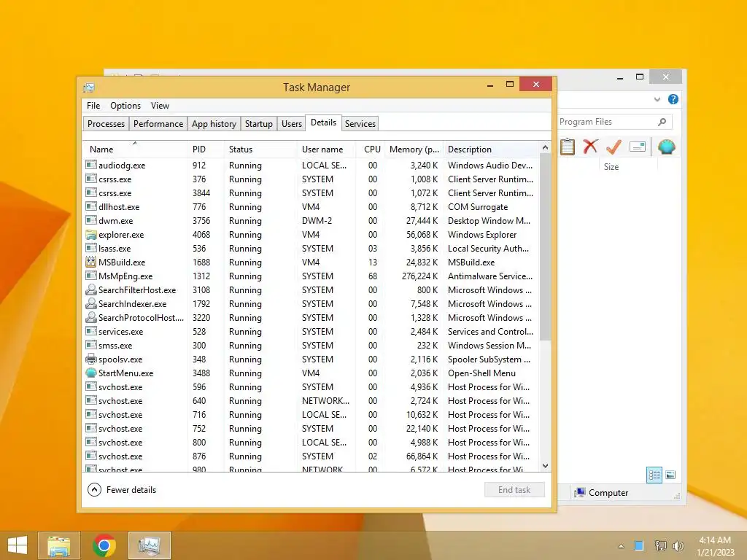Viewport: 747px width, 560px height.
Task: Click the SearchFilterHost.exe icon
Action: coord(90,290)
